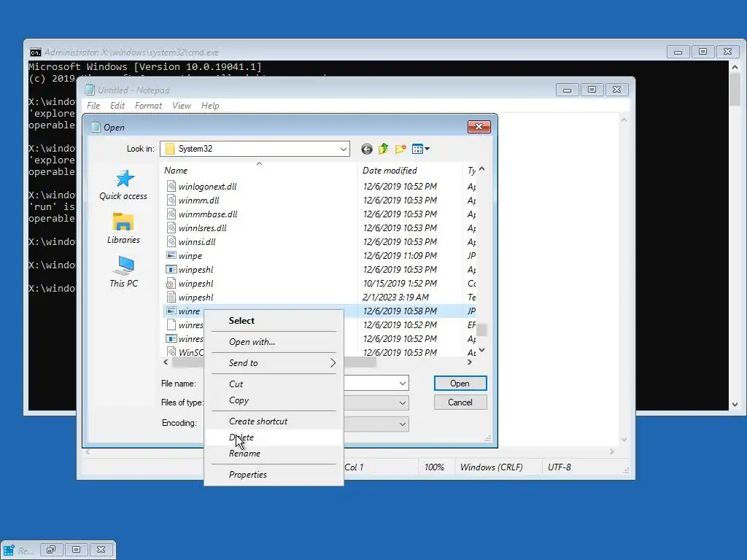
Task: Expand the Encoding dropdown
Action: coord(403,424)
